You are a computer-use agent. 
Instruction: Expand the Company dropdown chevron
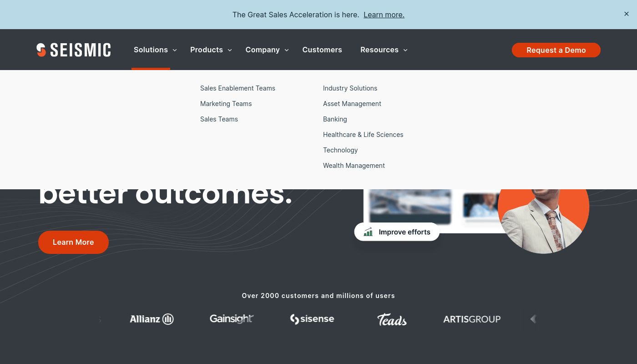[x=287, y=50]
